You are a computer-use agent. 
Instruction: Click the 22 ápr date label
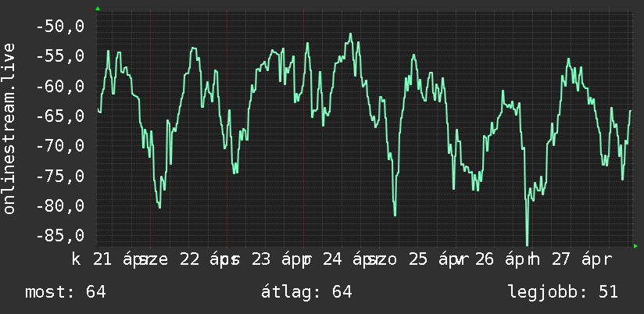coord(206,260)
